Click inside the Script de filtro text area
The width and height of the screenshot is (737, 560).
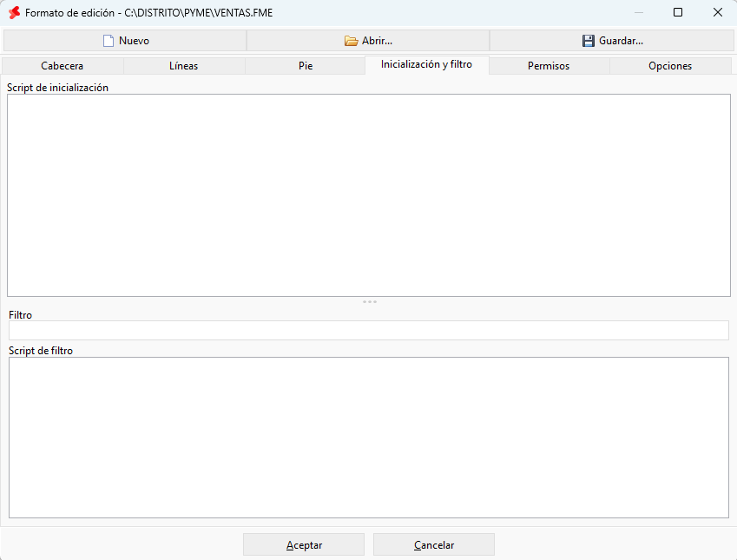(368, 438)
